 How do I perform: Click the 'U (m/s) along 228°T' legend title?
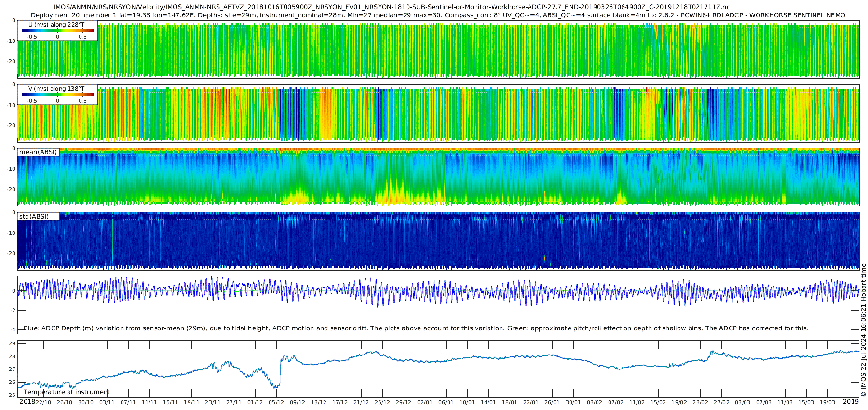point(56,25)
